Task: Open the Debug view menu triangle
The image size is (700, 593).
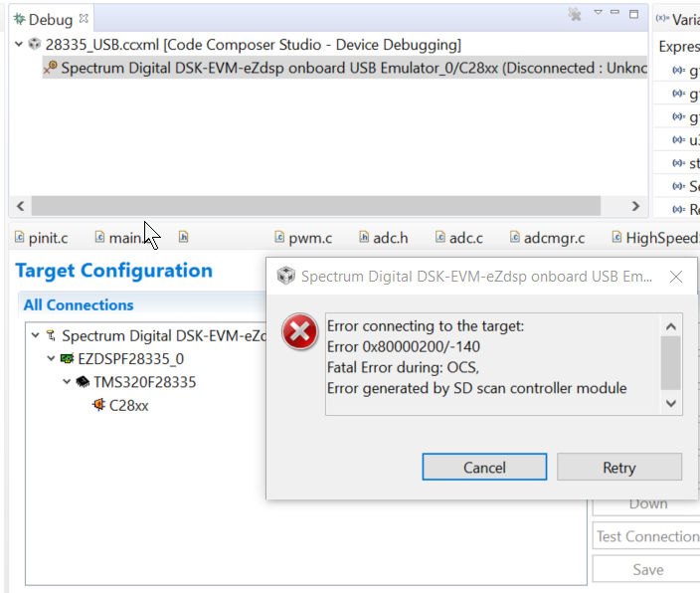Action: (598, 13)
